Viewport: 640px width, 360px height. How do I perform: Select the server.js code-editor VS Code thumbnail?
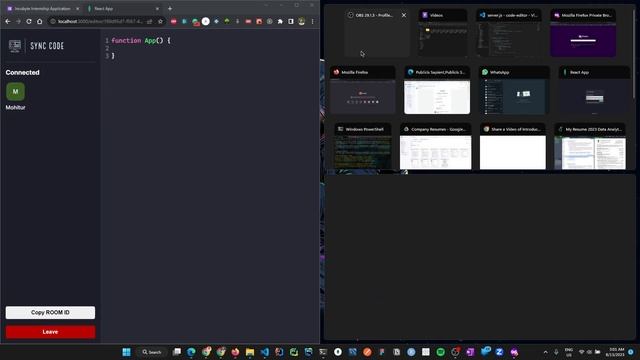pos(509,33)
